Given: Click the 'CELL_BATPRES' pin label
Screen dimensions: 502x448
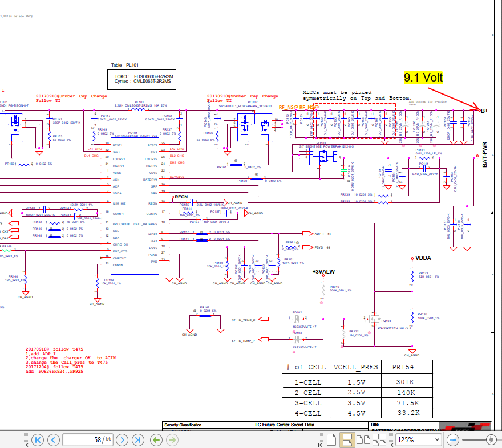Looking at the screenshot, I should click(145, 224).
